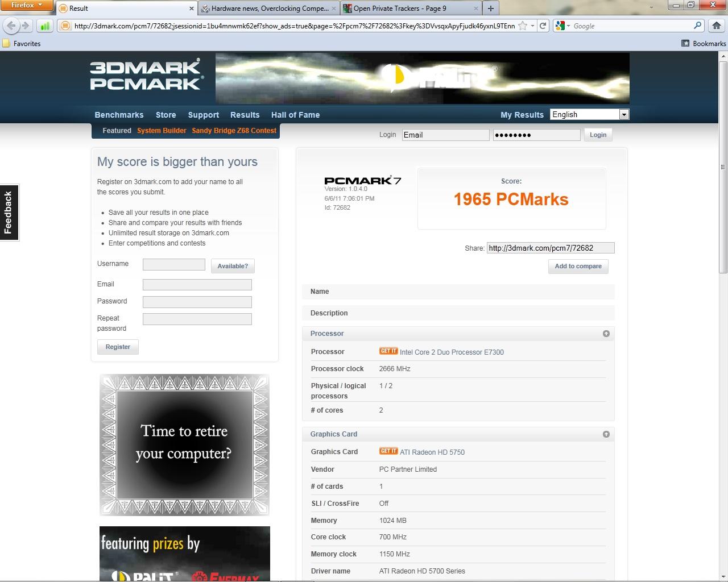Open the Bookmarks toolbar button
728x582 pixels.
[x=704, y=43]
